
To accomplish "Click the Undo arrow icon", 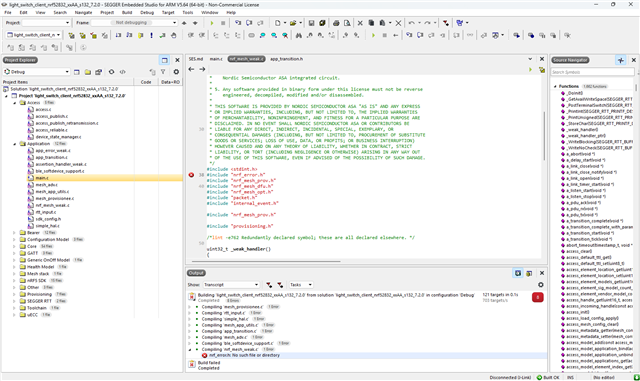I will point(411,23).
